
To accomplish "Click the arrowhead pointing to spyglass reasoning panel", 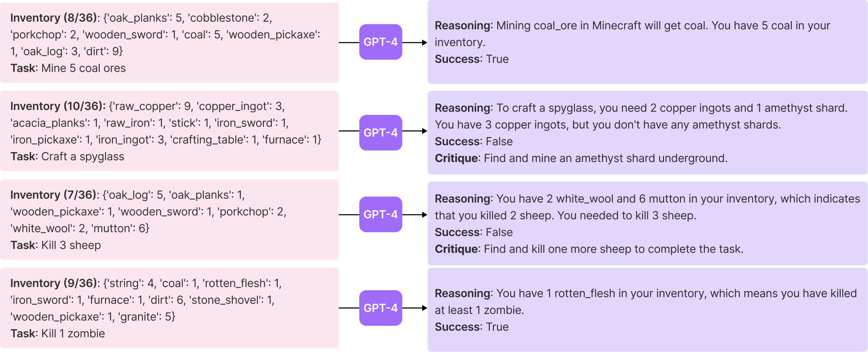I will [x=424, y=131].
